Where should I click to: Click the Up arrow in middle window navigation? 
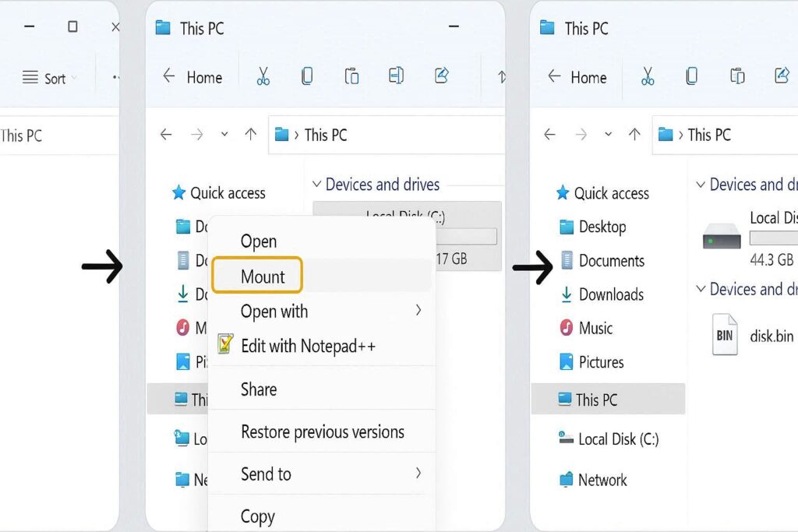click(x=250, y=135)
